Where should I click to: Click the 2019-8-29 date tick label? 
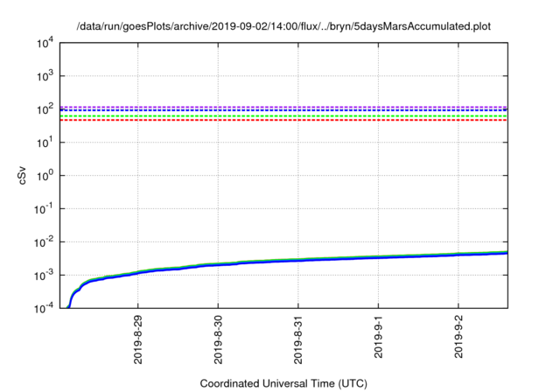138,339
